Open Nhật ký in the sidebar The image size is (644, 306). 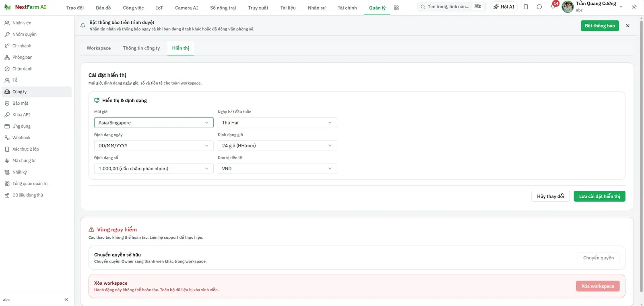pyautogui.click(x=37, y=172)
